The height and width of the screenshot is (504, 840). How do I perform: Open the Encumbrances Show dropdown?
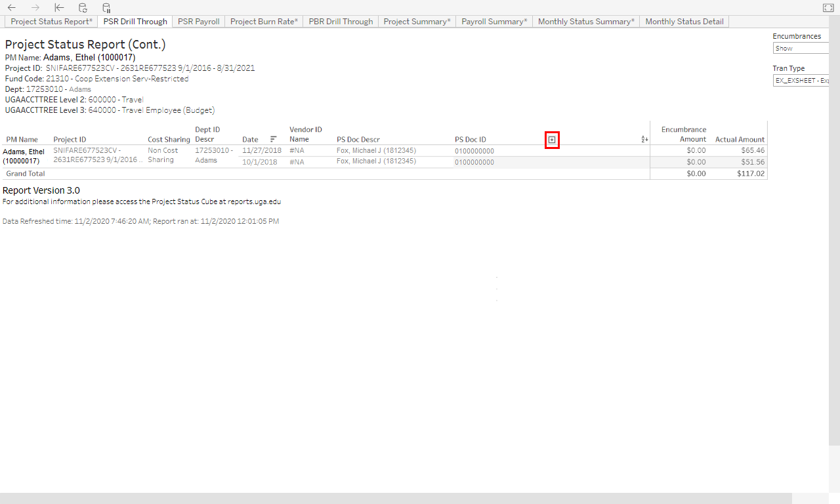click(x=801, y=48)
